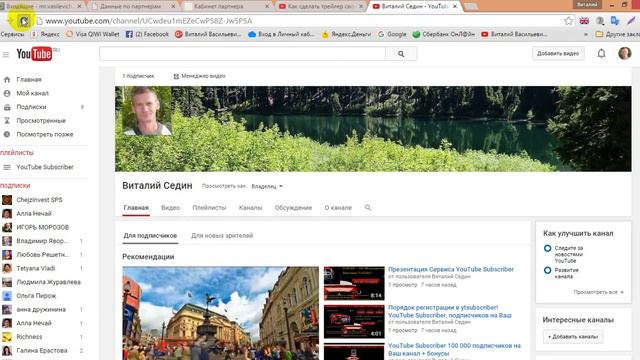Viewport: 640px width, 360px height.
Task: Expand the bookmarks overflow chevron
Action: pos(586,35)
